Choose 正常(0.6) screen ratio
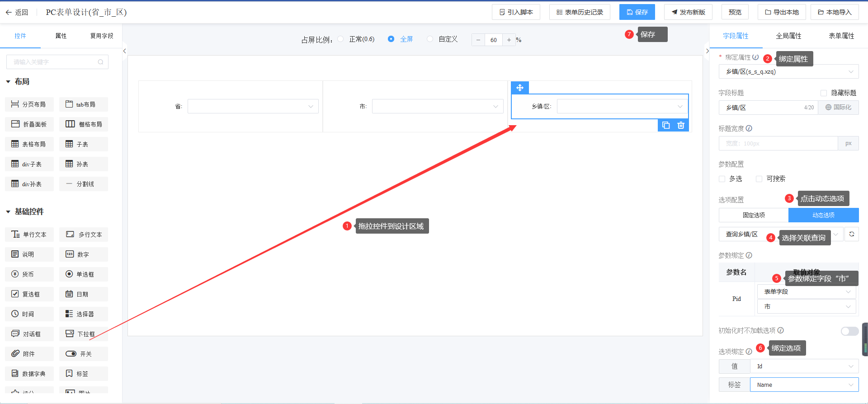Image resolution: width=868 pixels, height=404 pixels. (x=340, y=39)
